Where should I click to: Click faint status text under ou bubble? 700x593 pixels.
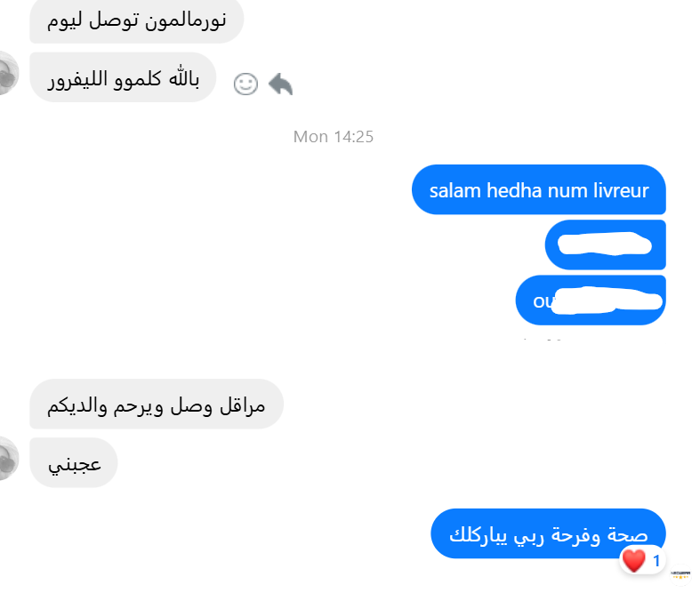[543, 340]
